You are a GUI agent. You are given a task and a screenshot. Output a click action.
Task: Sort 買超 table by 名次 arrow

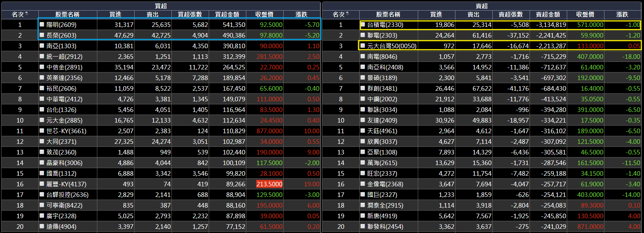27,14
